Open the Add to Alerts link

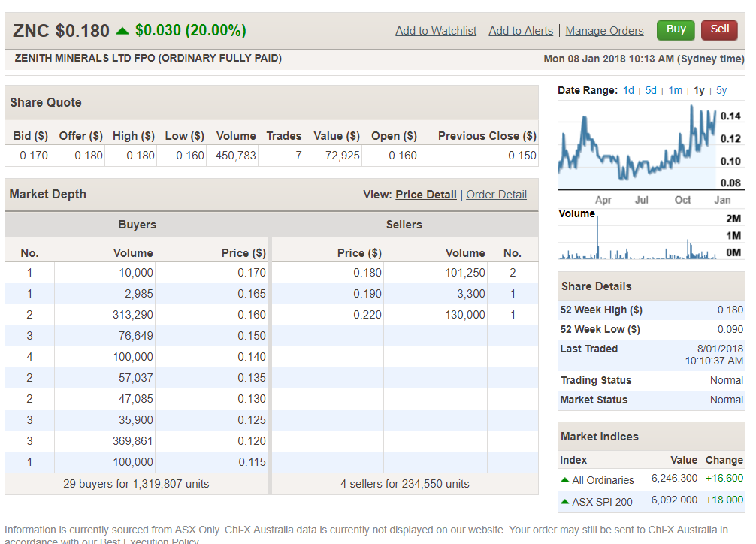click(x=521, y=31)
